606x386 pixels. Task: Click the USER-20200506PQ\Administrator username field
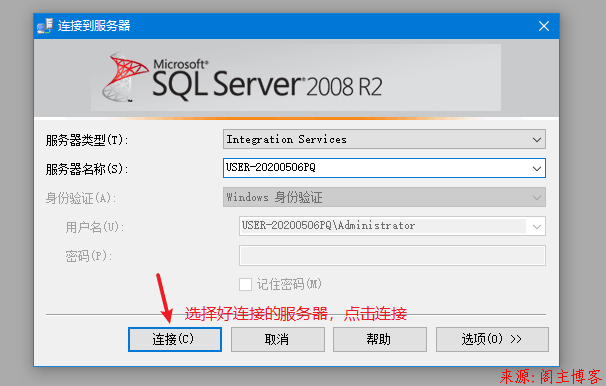pyautogui.click(x=392, y=226)
